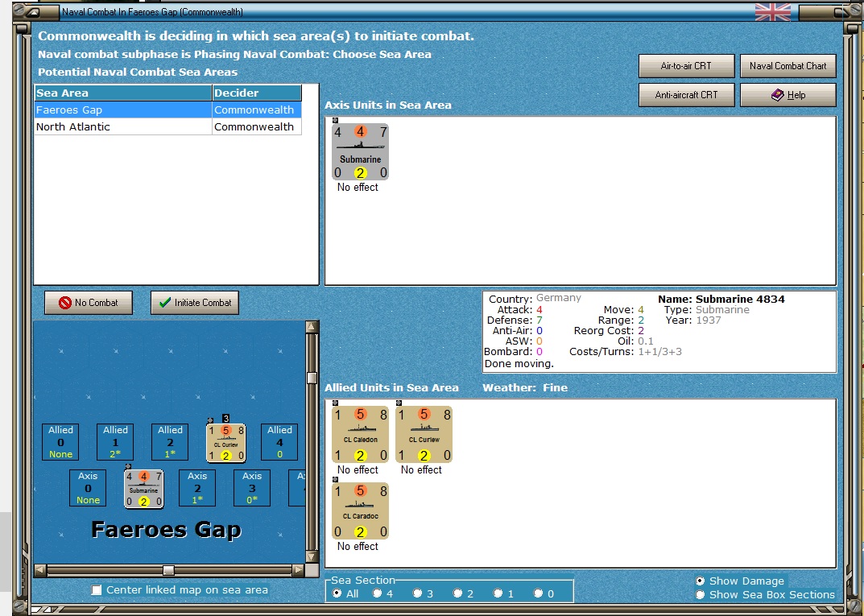Image resolution: width=864 pixels, height=616 pixels.
Task: Select the CL Caledon cruiser counter
Action: [361, 435]
